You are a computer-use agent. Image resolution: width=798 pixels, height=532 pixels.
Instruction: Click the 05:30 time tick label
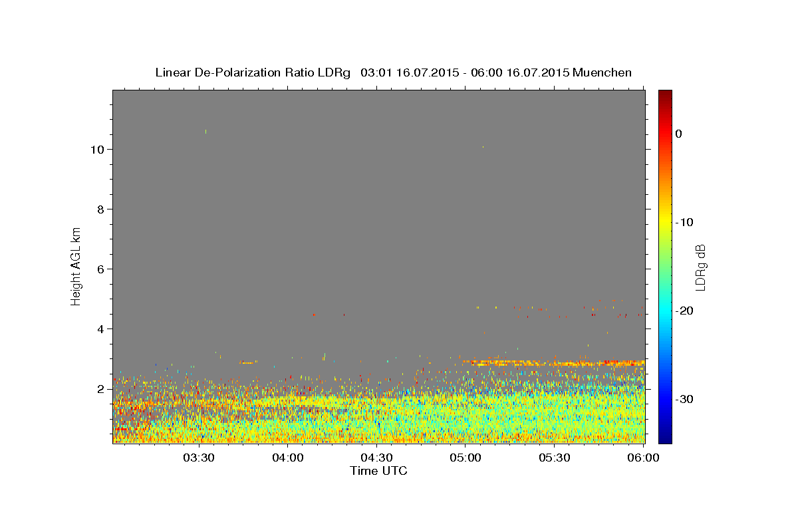(x=555, y=458)
